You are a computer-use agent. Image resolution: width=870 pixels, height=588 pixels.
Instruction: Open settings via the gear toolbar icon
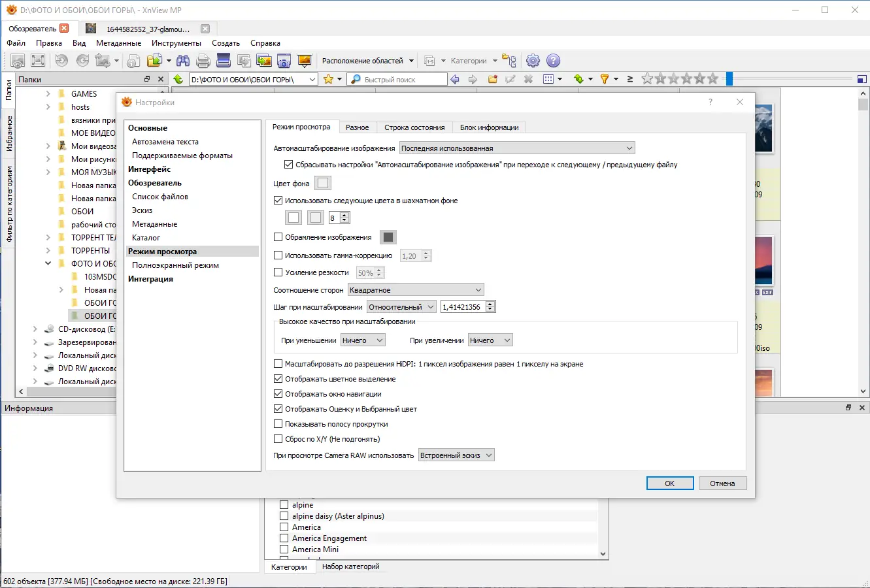(x=533, y=61)
